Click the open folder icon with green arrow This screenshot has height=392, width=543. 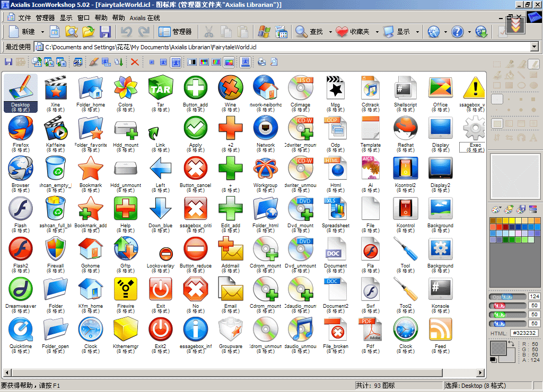89,32
